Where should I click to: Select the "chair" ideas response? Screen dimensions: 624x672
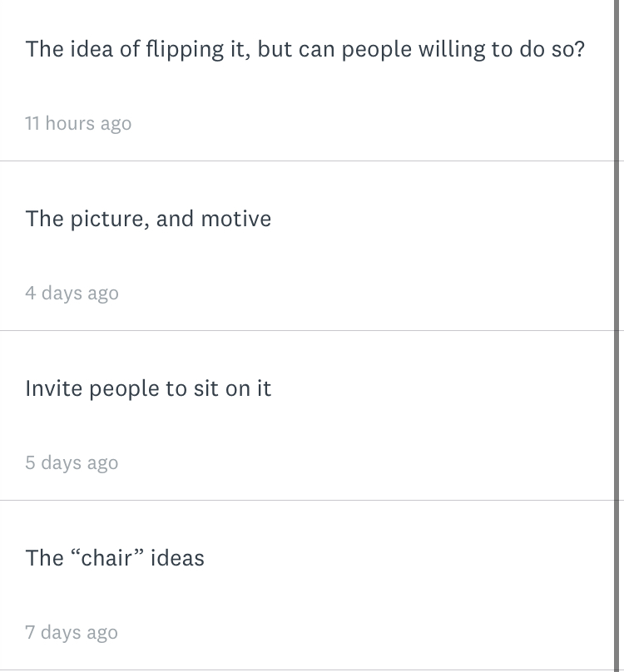pos(115,558)
